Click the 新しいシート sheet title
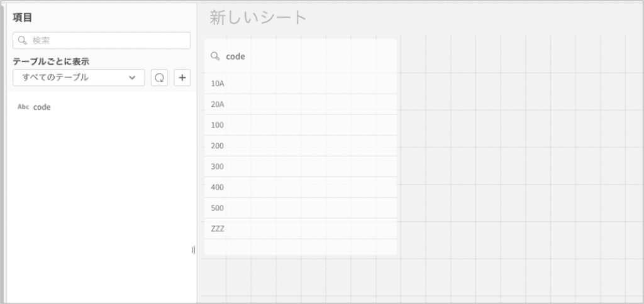This screenshot has height=304, width=644. pyautogui.click(x=258, y=18)
